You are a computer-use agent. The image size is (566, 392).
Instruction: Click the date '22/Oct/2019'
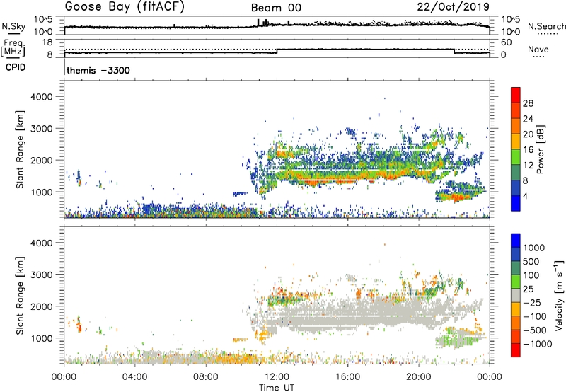(x=454, y=7)
